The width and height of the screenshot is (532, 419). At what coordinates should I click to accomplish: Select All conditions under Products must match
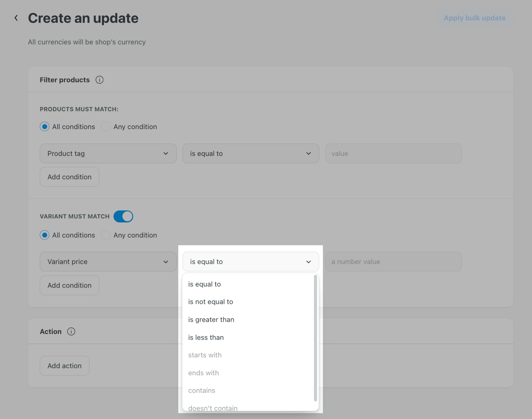[x=45, y=127]
